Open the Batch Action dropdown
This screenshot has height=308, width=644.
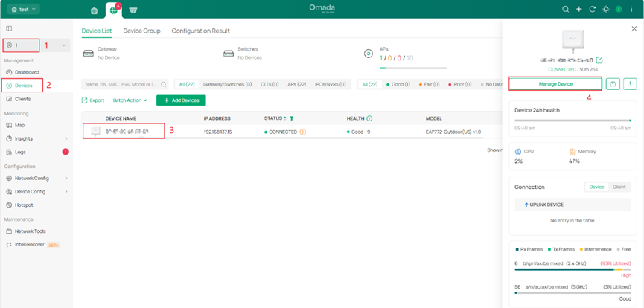coord(130,100)
